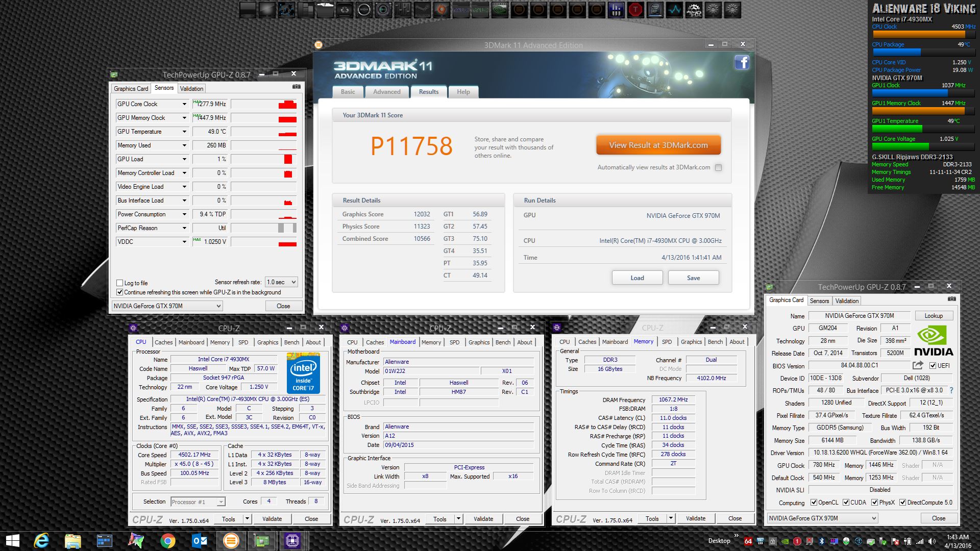Toggle the CUDA checkbox
980x551 pixels.
846,503
